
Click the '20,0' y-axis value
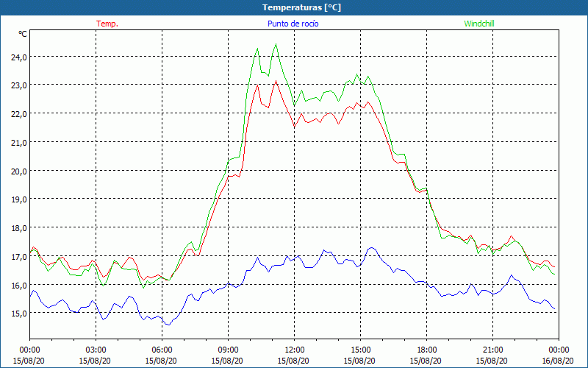(x=20, y=171)
